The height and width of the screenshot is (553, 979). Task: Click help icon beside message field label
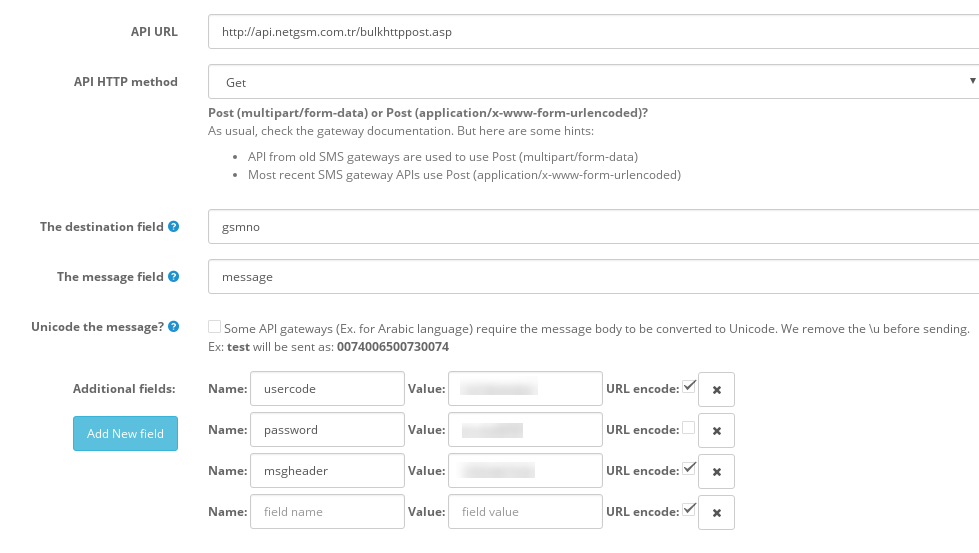(x=174, y=277)
